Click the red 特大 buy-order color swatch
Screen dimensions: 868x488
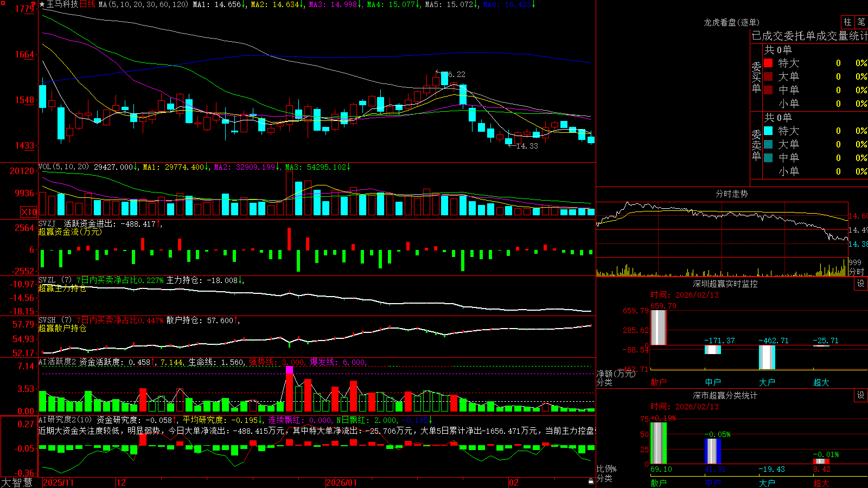tap(768, 63)
